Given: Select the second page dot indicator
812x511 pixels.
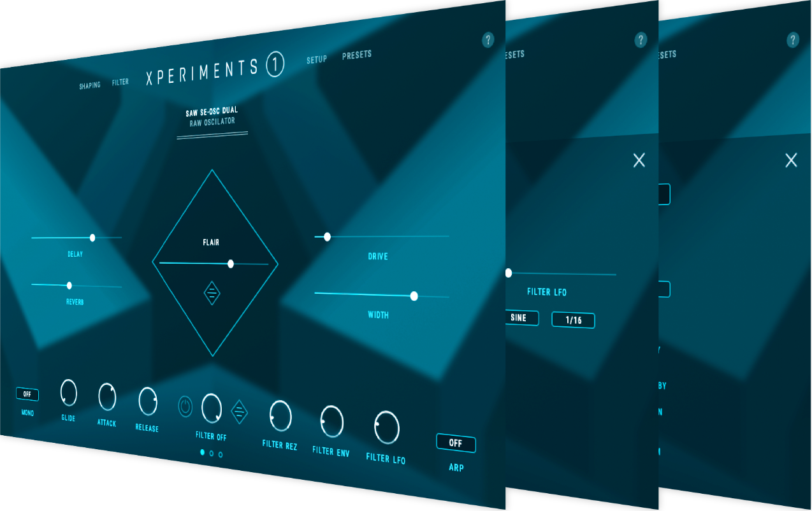Looking at the screenshot, I should click(212, 454).
